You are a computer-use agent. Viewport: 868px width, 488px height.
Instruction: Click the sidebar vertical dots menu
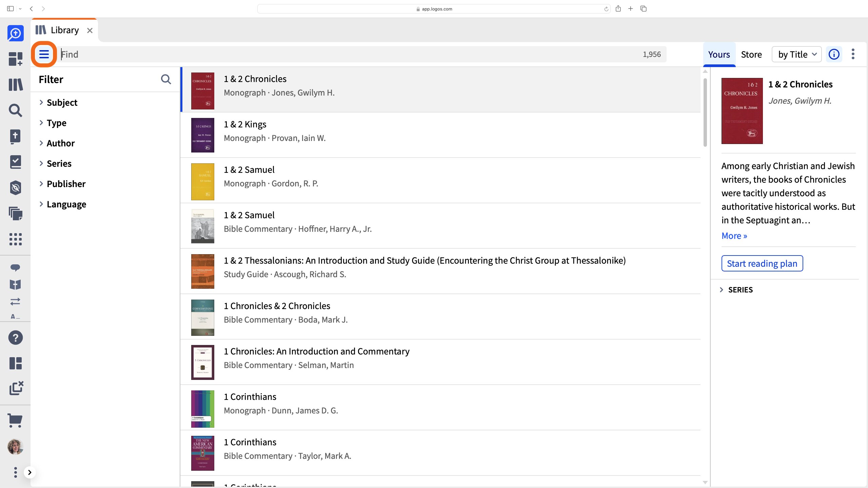15,472
